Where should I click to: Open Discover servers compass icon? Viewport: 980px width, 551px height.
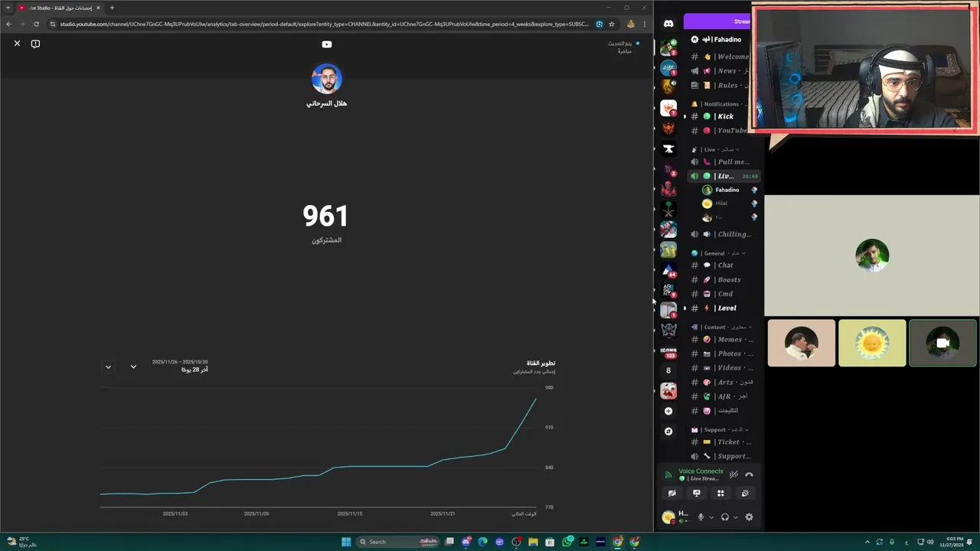(x=668, y=432)
